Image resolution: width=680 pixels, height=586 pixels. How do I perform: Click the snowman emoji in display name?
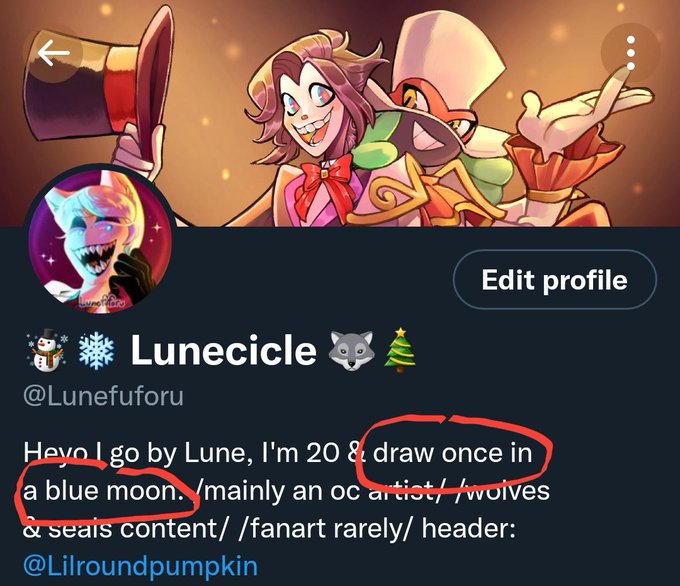click(47, 350)
